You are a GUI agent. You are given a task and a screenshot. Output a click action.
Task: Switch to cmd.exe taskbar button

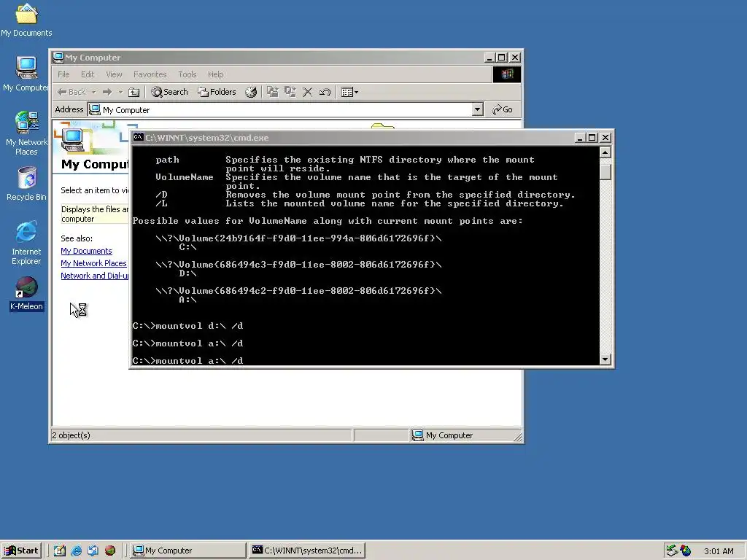(x=307, y=551)
